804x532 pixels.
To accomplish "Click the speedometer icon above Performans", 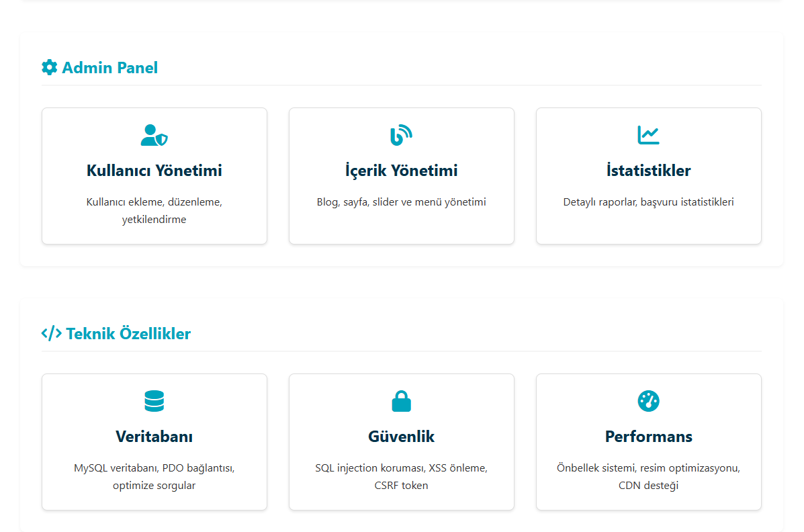I will pyautogui.click(x=648, y=401).
